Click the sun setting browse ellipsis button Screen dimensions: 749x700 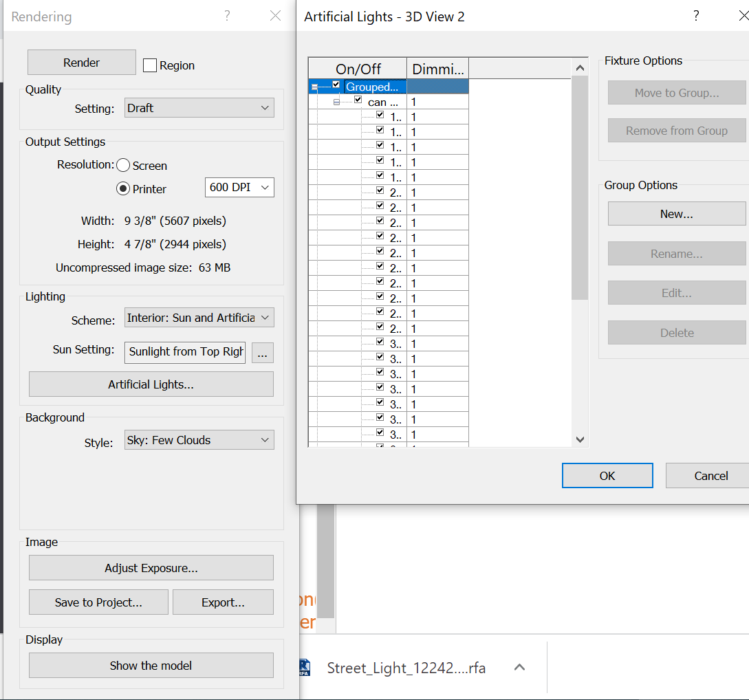pyautogui.click(x=263, y=353)
